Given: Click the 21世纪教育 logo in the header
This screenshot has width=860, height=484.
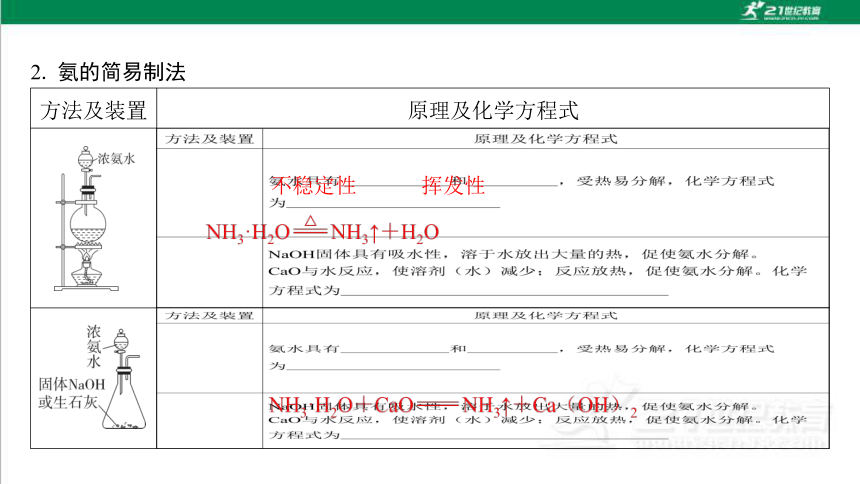Looking at the screenshot, I should click(x=781, y=11).
